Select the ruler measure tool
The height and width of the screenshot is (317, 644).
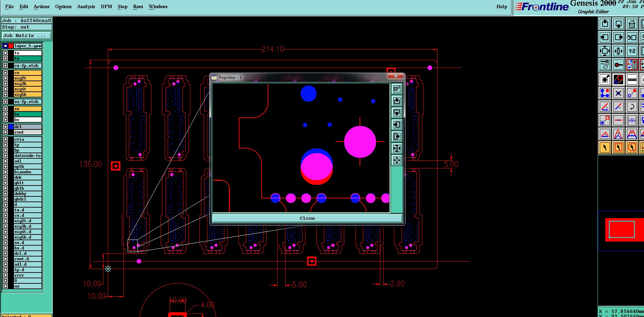(x=632, y=80)
